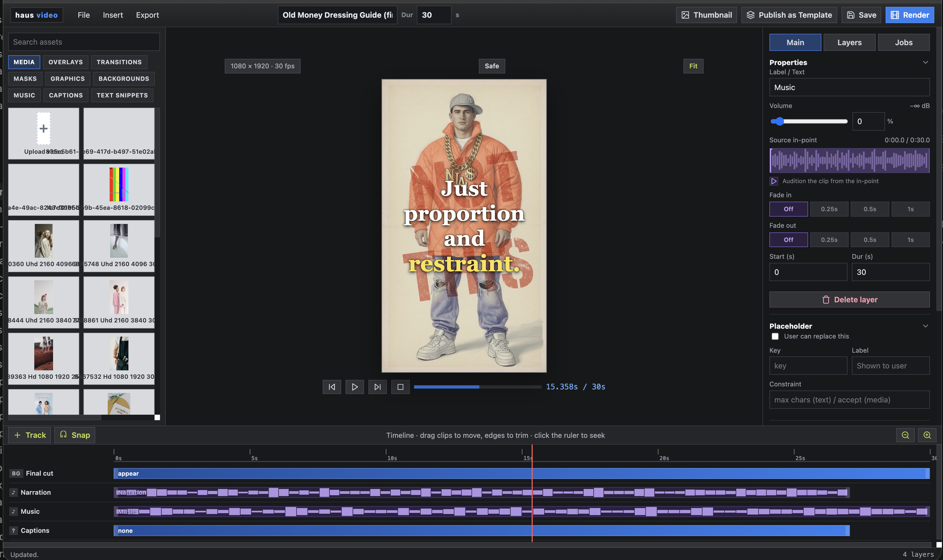This screenshot has width=943, height=560.
Task: Set Fade out to 0.25s
Action: 829,240
